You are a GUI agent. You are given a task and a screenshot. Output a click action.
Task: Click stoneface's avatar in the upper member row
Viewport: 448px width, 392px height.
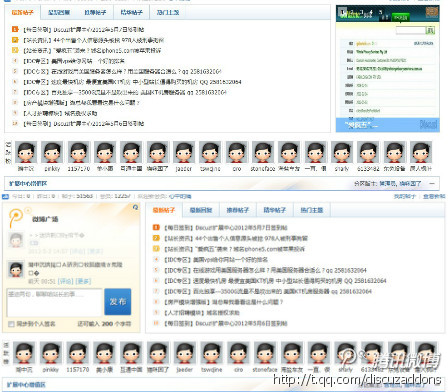[263, 152]
